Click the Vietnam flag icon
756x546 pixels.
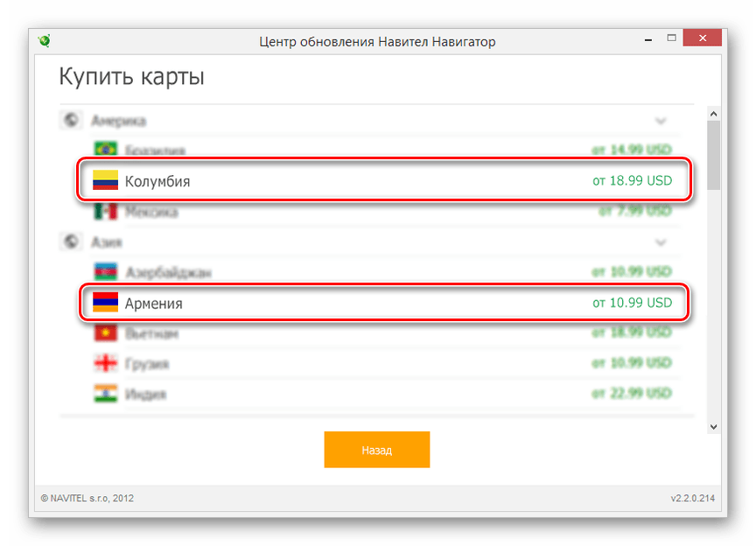[106, 332]
